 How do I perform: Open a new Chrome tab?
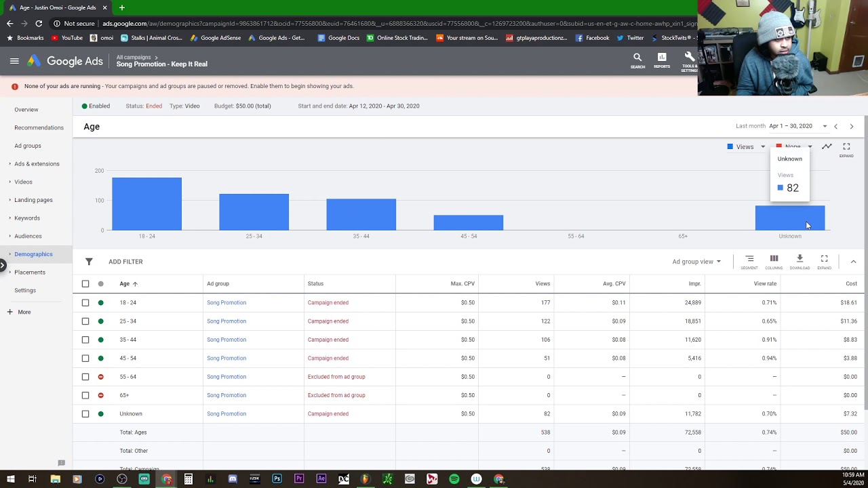122,7
